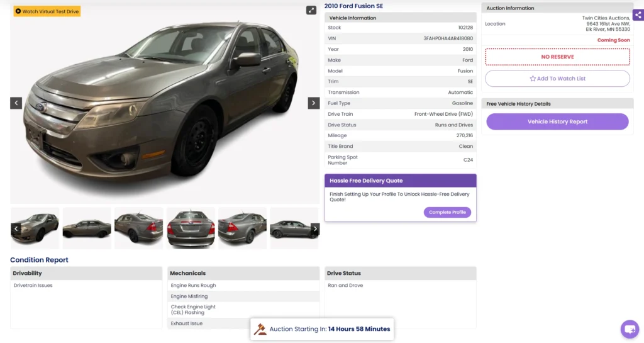Select the rear view thumbnail
644x343 pixels.
191,228
